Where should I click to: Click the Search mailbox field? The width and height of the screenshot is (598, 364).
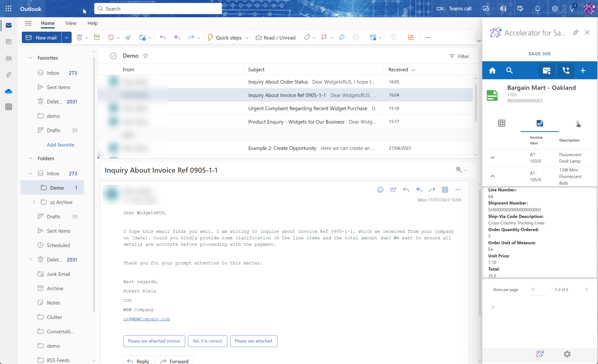pos(158,9)
